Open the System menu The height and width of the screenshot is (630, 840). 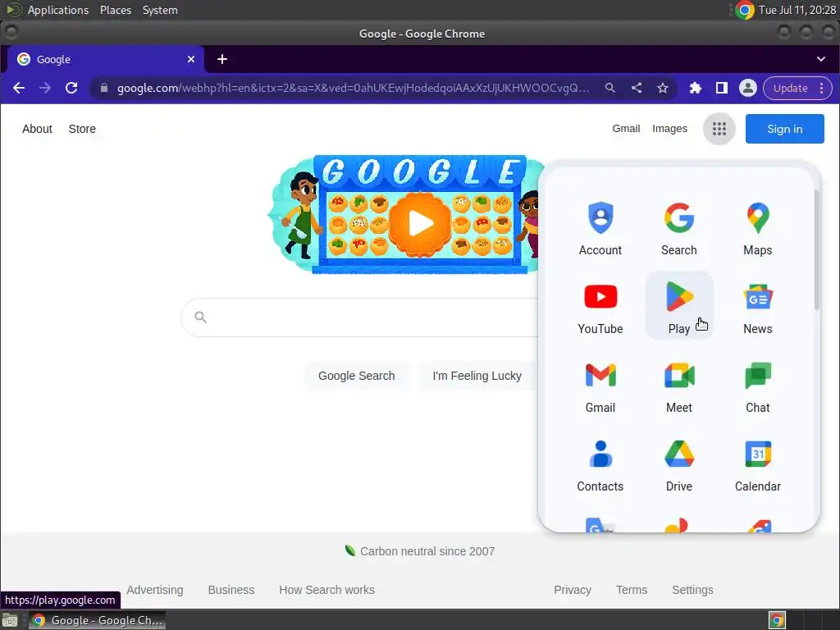coord(160,10)
